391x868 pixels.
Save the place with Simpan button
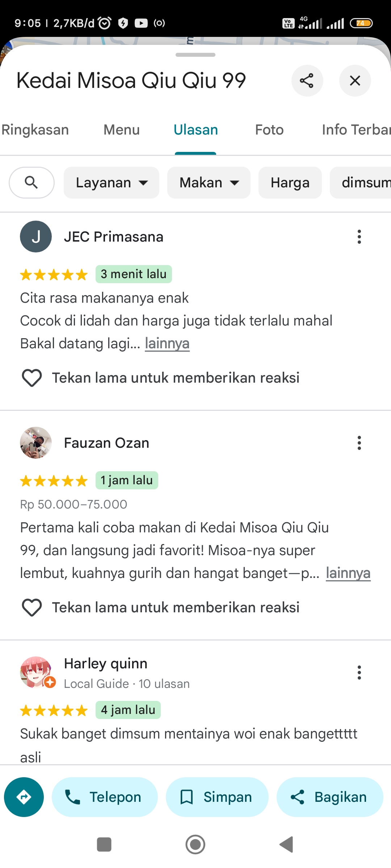217,797
